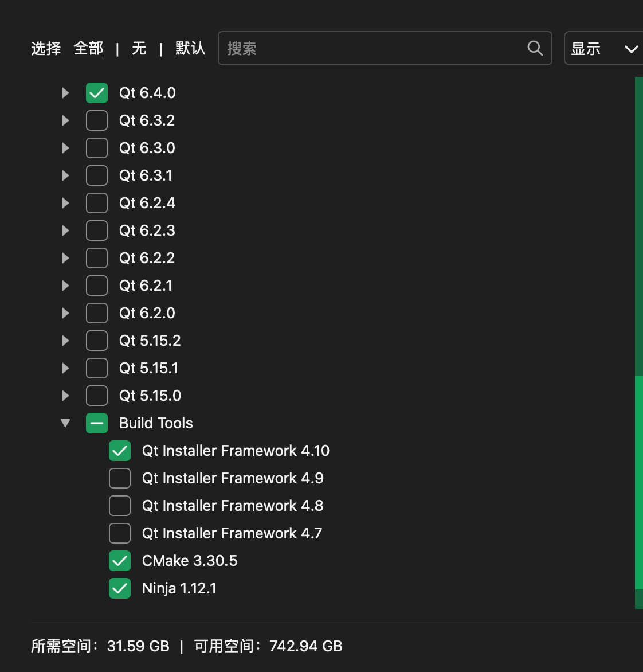The width and height of the screenshot is (643, 672).
Task: Collapse the Build Tools tree node
Action: click(65, 423)
